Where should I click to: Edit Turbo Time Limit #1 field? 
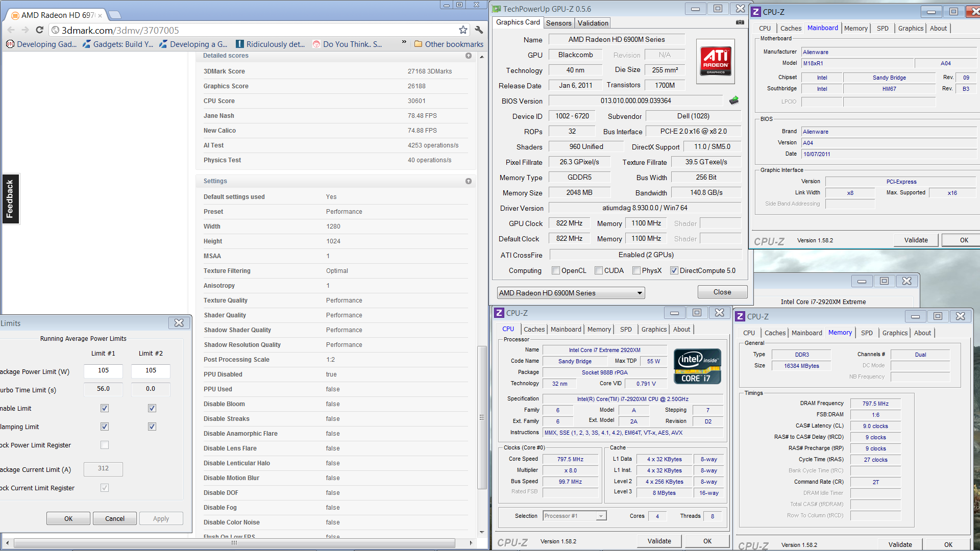[x=103, y=389]
